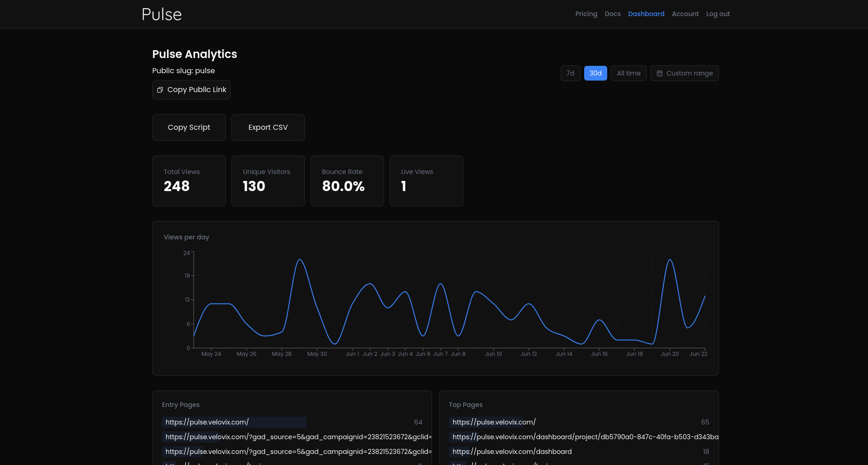Select the 7d time range
Viewport: 868px width, 465px height.
click(570, 73)
